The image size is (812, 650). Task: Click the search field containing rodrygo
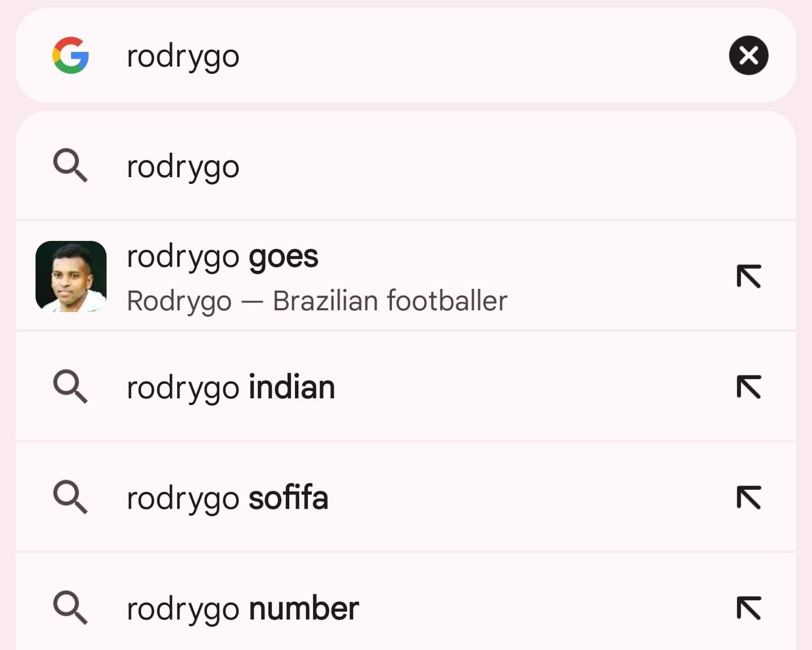[406, 55]
